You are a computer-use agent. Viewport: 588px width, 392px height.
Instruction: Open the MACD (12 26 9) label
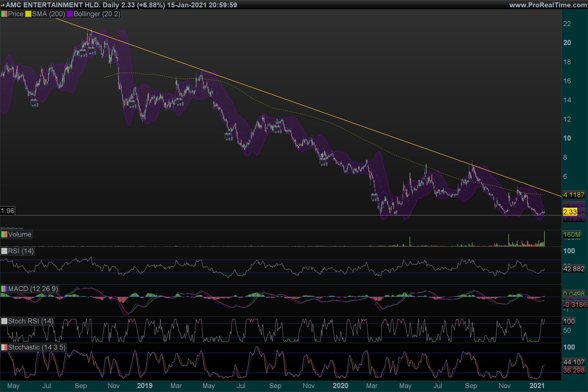[x=33, y=289]
